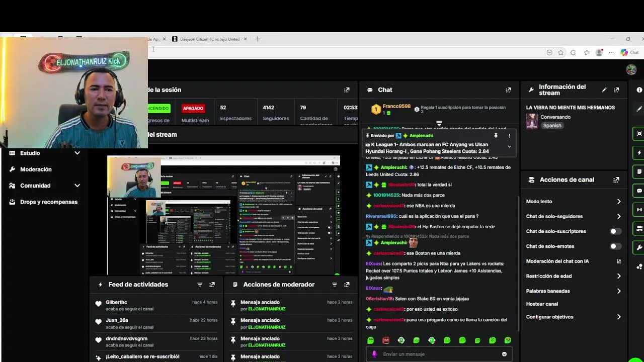Open the pencil icon in right sidebar
The image size is (644, 362).
pyautogui.click(x=639, y=109)
